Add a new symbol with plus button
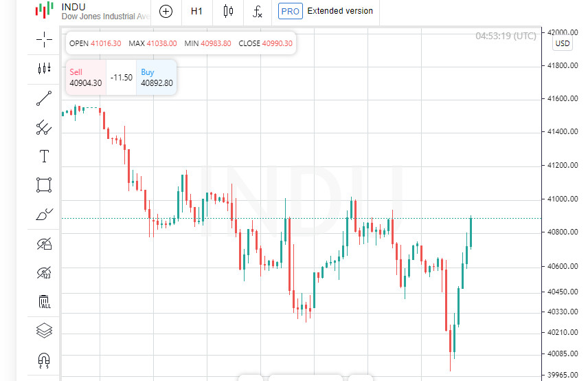Image resolution: width=588 pixels, height=381 pixels. point(166,11)
